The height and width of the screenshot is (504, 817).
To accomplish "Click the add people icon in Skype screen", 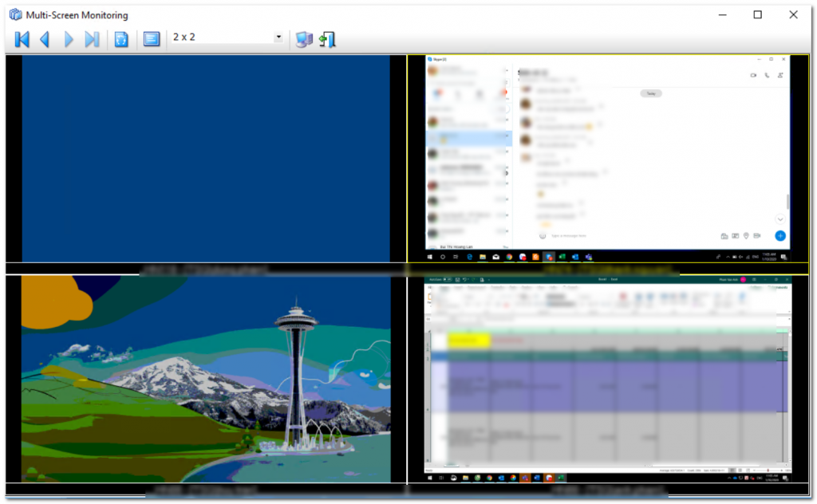I will pos(780,76).
